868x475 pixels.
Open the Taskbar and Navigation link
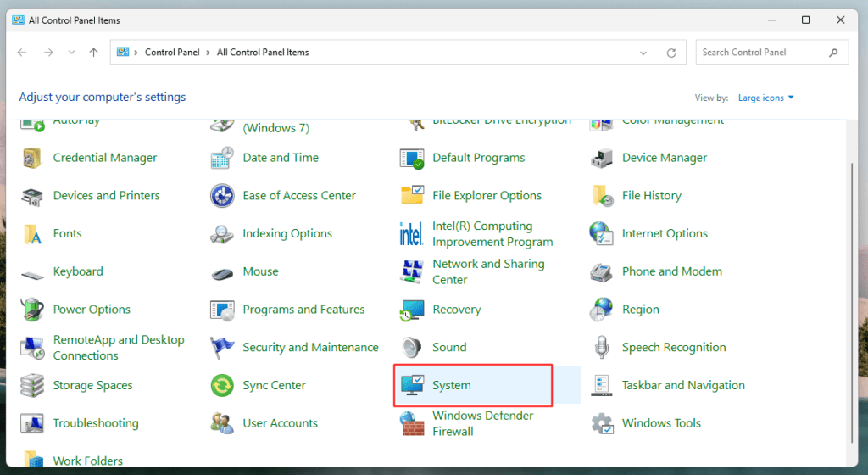click(x=684, y=385)
